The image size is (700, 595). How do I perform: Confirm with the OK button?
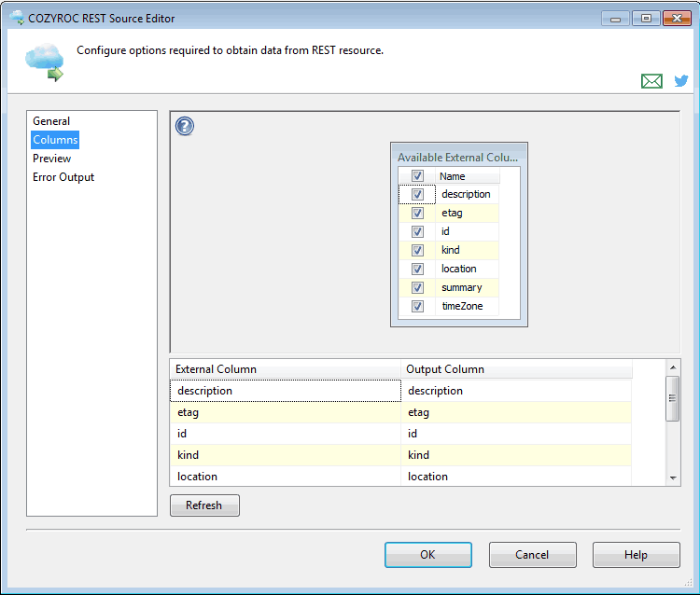tap(428, 555)
